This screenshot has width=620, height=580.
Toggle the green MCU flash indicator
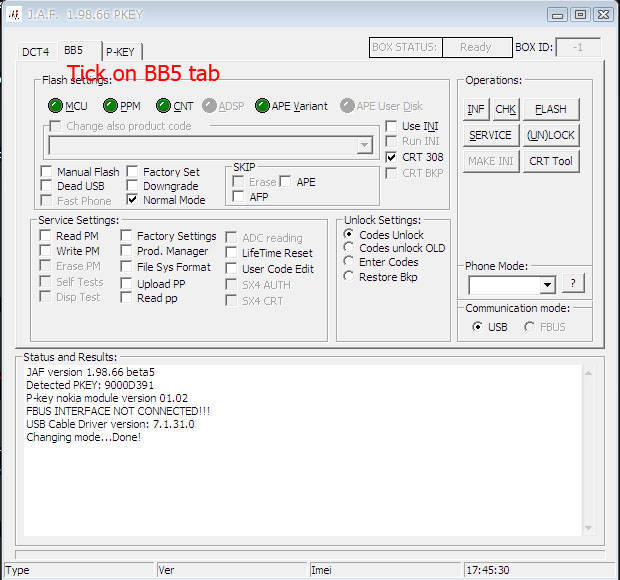(55, 106)
